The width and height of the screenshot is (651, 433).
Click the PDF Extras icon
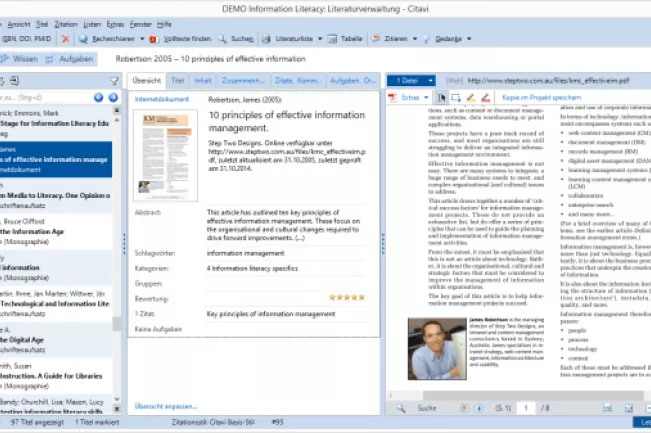click(392, 98)
